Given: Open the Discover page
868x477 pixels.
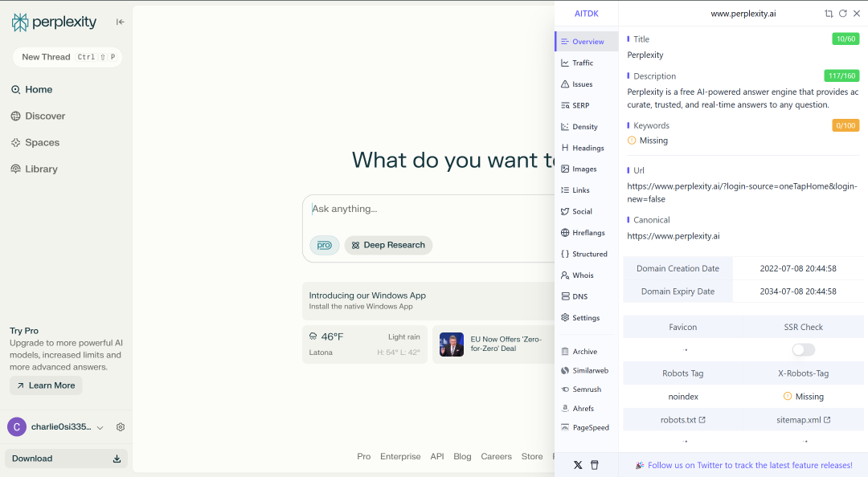Looking at the screenshot, I should (x=39, y=116).
